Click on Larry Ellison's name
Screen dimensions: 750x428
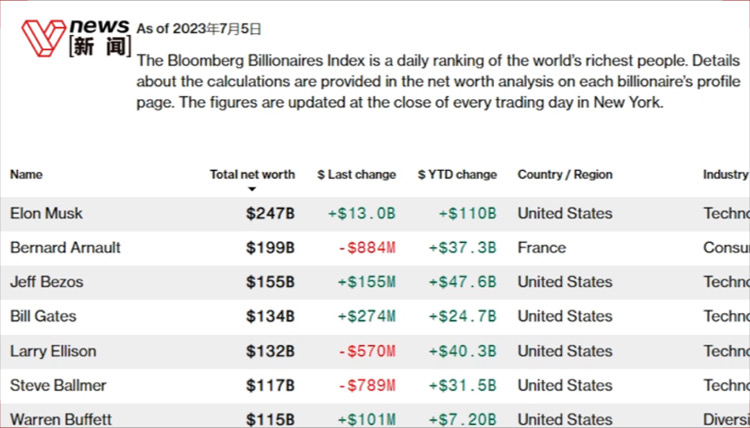52,351
